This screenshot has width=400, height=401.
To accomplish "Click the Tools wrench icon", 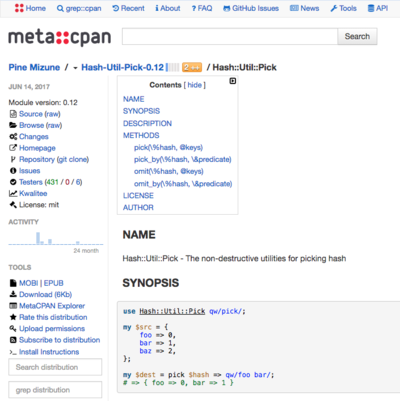I will (x=334, y=8).
